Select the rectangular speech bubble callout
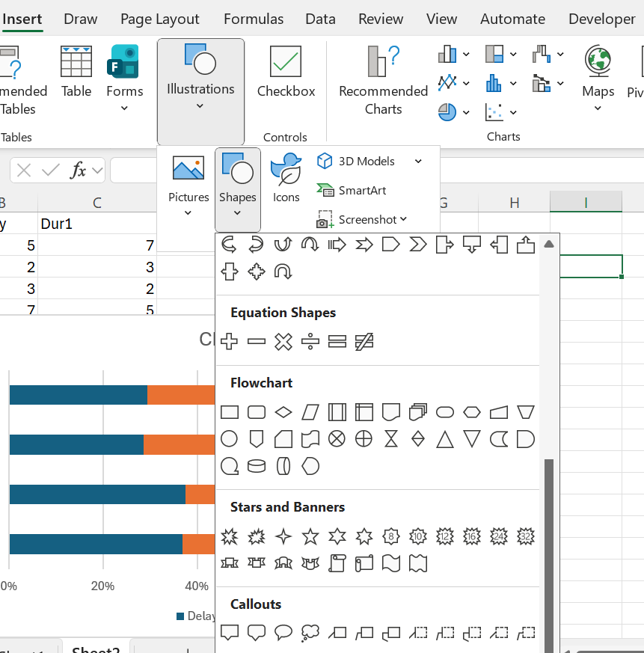This screenshot has height=653, width=644. [x=230, y=633]
